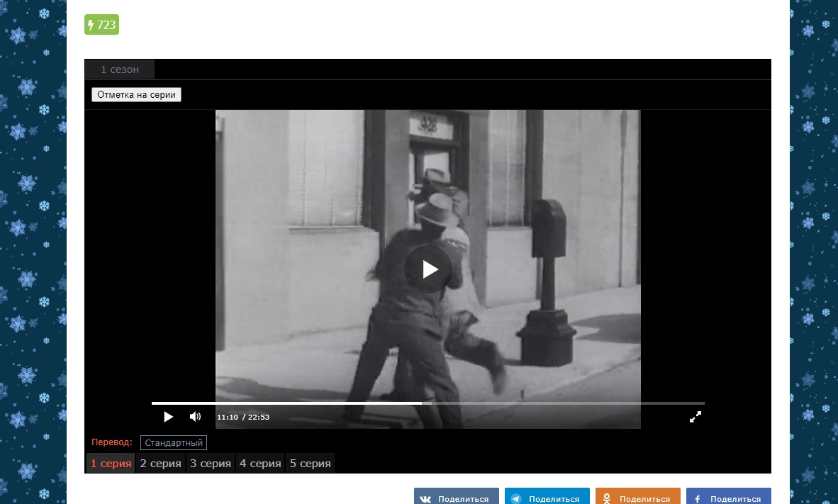This screenshot has height=504, width=838.
Task: Select 1 серия episode
Action: point(111,464)
